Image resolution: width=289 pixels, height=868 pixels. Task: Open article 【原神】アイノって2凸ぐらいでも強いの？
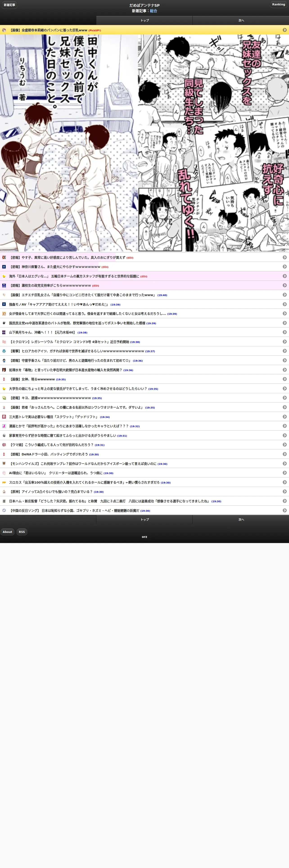[144, 492]
